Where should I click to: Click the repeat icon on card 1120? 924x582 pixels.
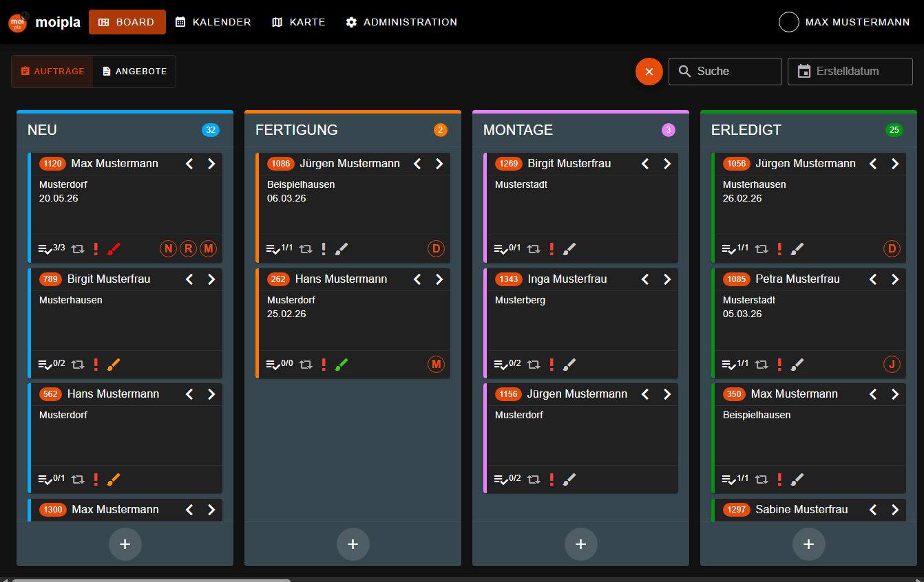pyautogui.click(x=78, y=249)
